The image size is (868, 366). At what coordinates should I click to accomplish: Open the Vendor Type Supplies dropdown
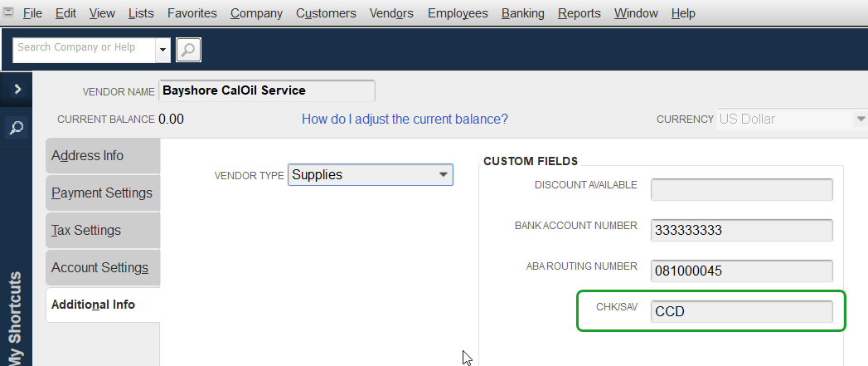(x=371, y=174)
